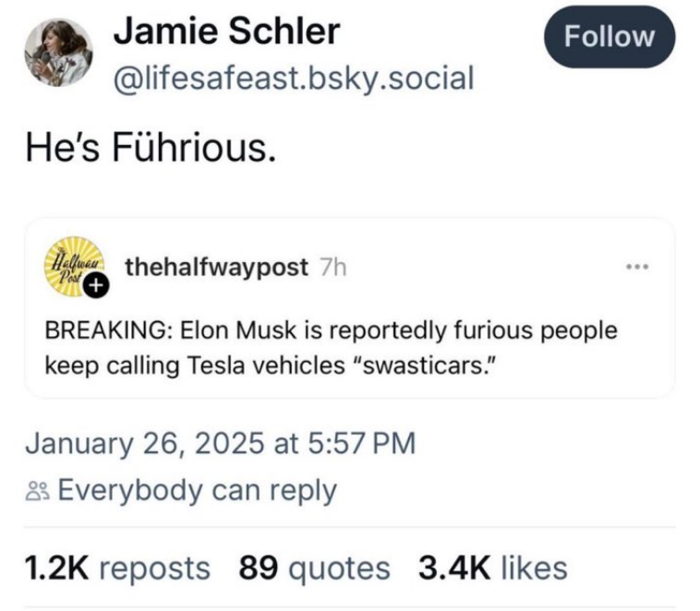The height and width of the screenshot is (611, 700).
Task: Click the Everybody can reply people icon
Action: pyautogui.click(x=38, y=491)
